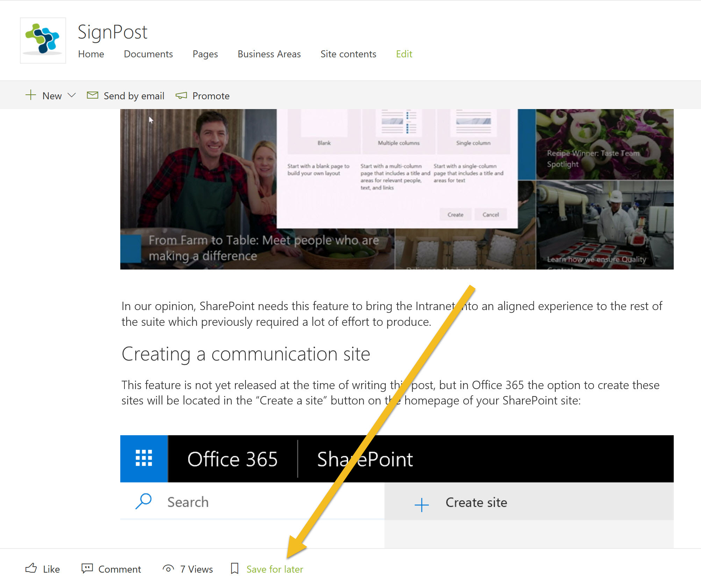The width and height of the screenshot is (701, 588).
Task: Go to Pages in the navigation
Action: coord(205,54)
